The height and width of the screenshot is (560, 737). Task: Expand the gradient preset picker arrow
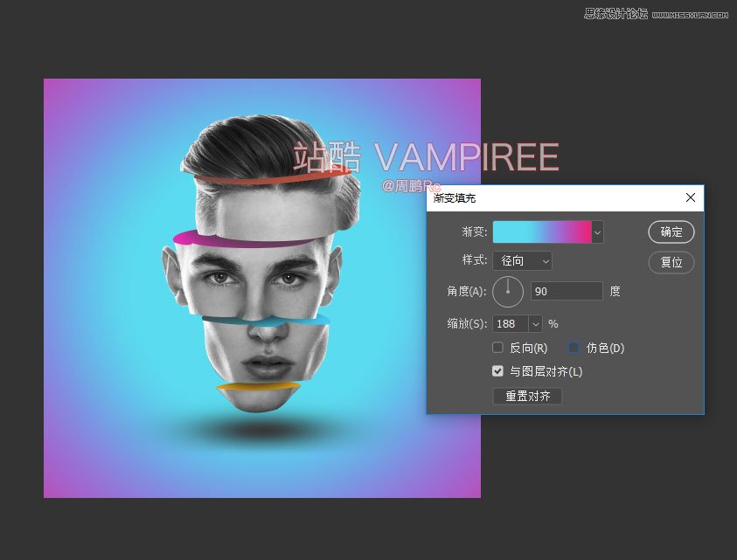tap(598, 232)
